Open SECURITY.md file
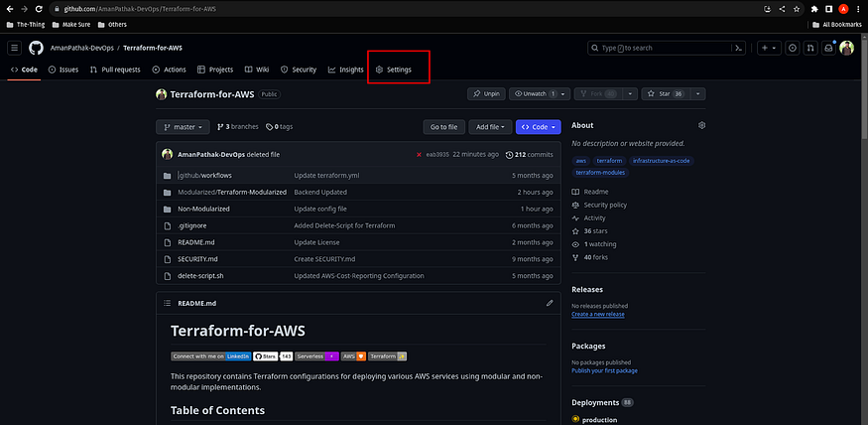 [x=197, y=259]
